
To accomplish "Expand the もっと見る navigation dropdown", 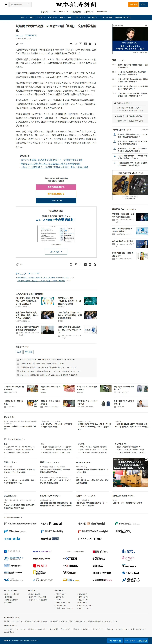I will pyautogui.click(x=92, y=18).
